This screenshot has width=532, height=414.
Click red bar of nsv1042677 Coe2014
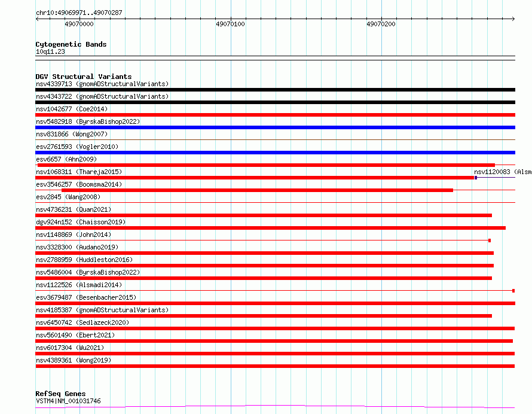coord(275,115)
